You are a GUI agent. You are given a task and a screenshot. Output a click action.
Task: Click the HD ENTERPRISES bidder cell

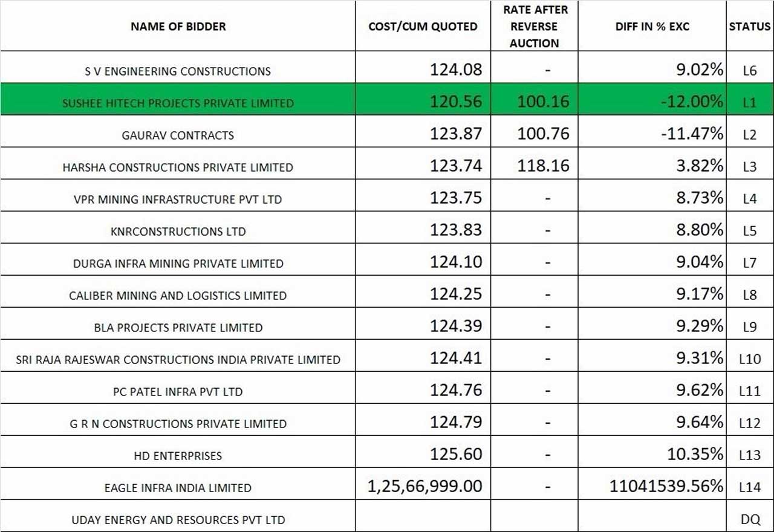click(x=178, y=456)
